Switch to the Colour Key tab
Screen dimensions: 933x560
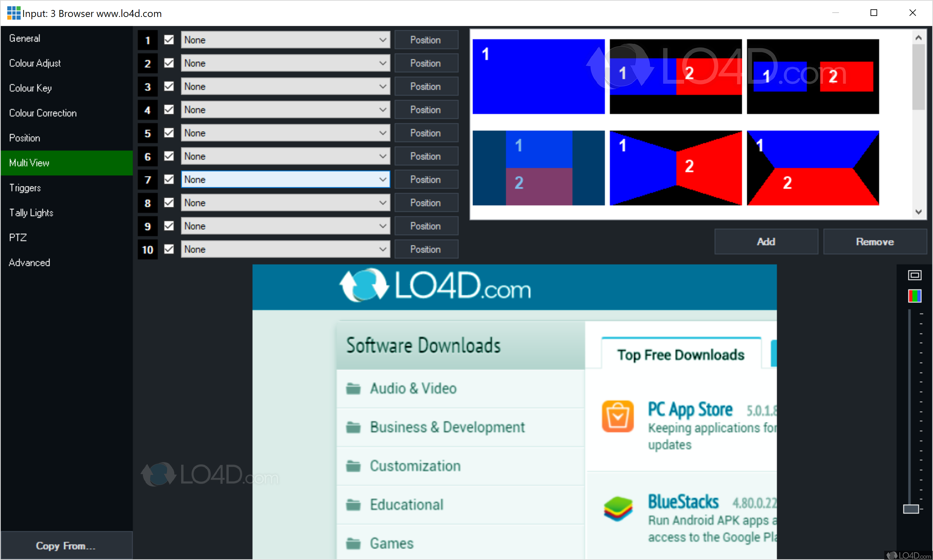[x=30, y=88]
